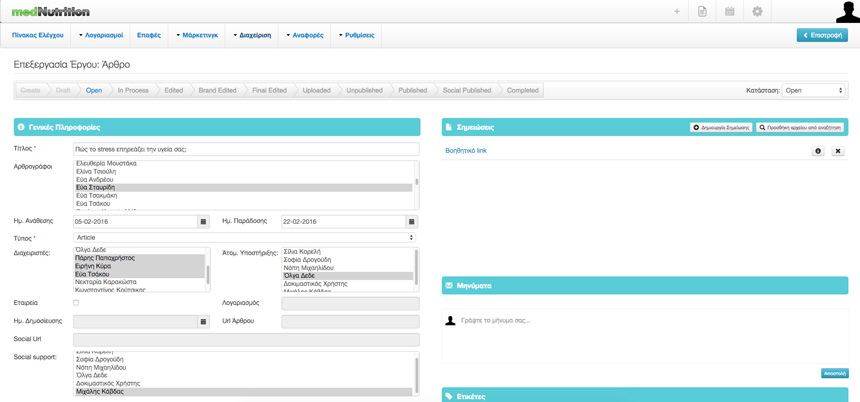Image resolution: width=860 pixels, height=402 pixels.
Task: Click the Social Url field
Action: point(246,339)
